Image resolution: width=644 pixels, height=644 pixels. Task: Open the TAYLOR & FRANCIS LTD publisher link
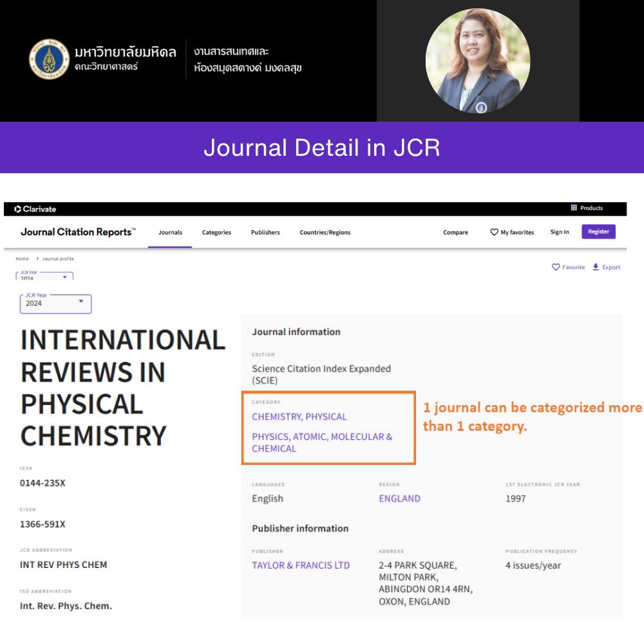301,565
